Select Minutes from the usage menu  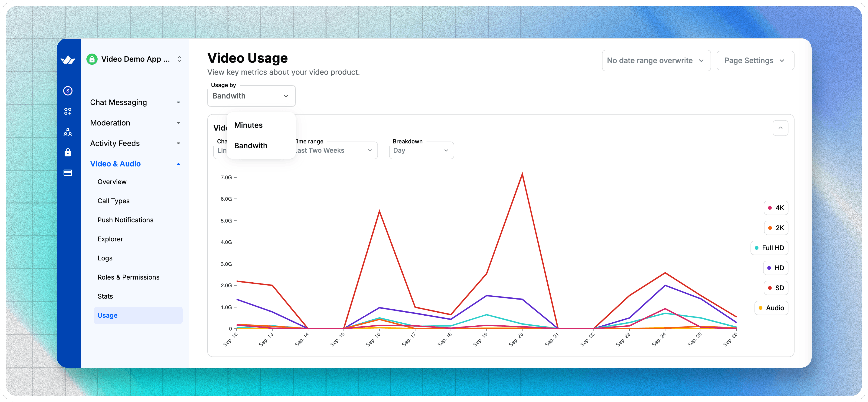point(248,125)
